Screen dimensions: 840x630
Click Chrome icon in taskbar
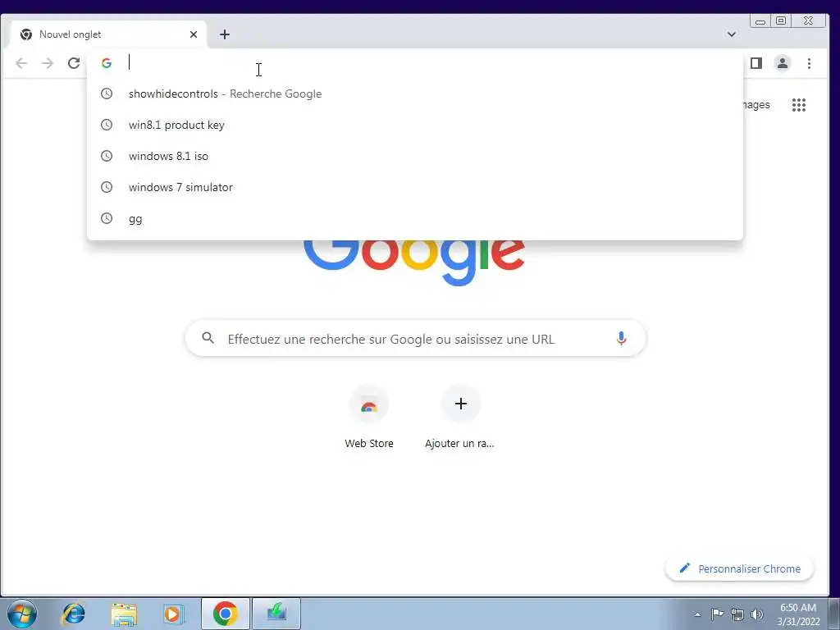(225, 614)
